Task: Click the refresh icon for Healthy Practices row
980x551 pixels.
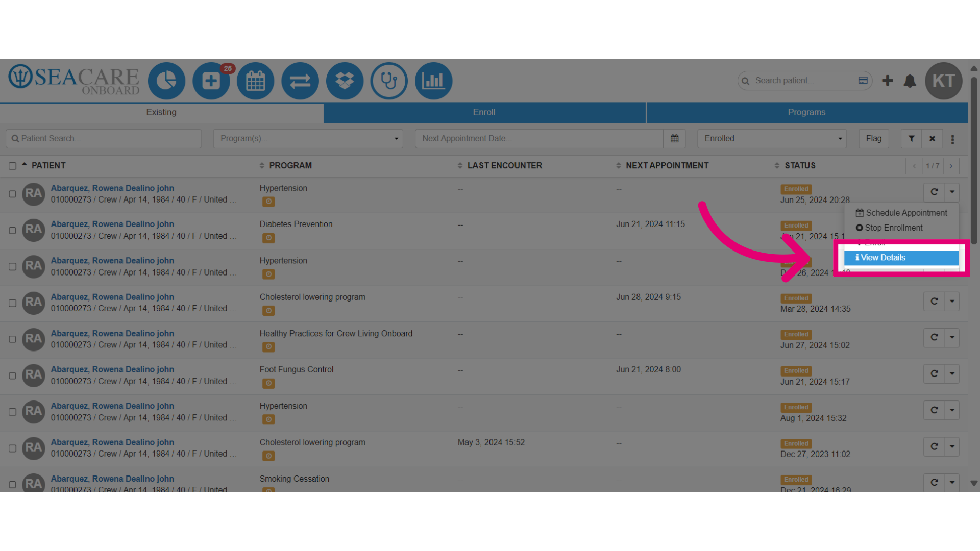Action: click(x=934, y=338)
